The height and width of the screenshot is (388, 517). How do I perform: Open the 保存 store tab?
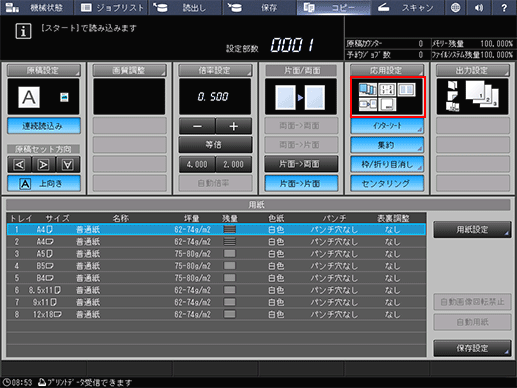click(x=259, y=8)
